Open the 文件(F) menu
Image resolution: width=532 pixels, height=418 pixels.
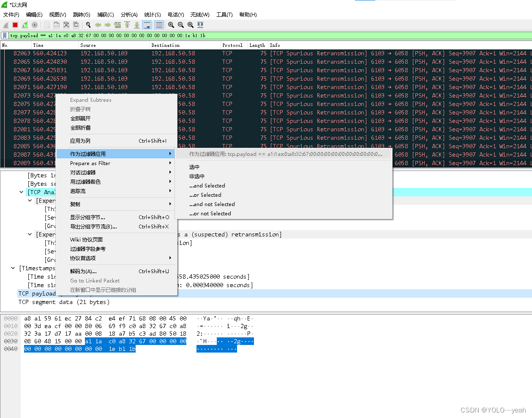click(x=11, y=14)
